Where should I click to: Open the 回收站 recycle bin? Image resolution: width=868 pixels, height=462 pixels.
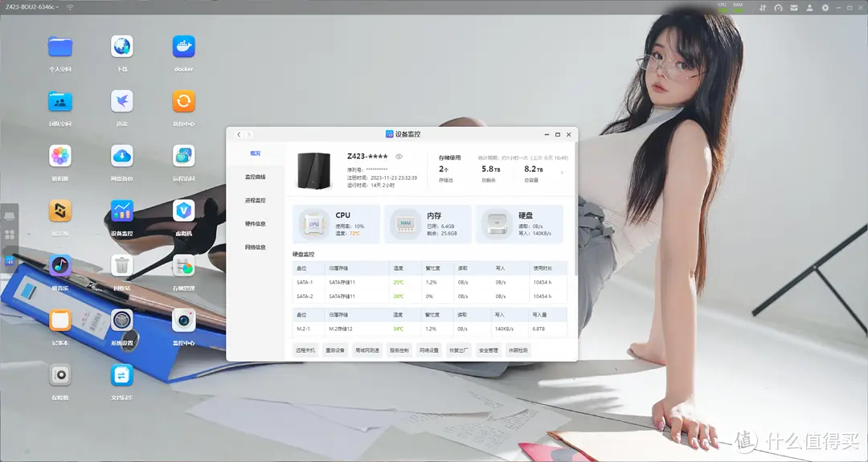tap(121, 266)
